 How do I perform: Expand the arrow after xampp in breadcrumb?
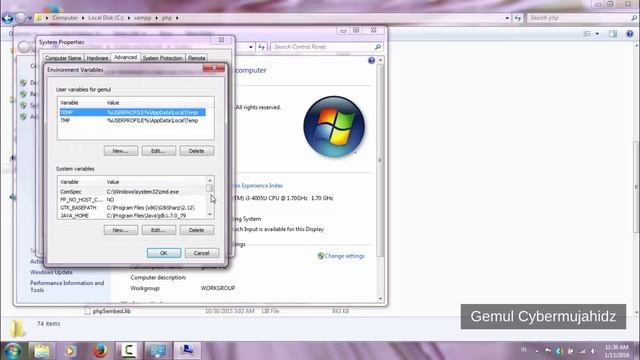pos(156,18)
